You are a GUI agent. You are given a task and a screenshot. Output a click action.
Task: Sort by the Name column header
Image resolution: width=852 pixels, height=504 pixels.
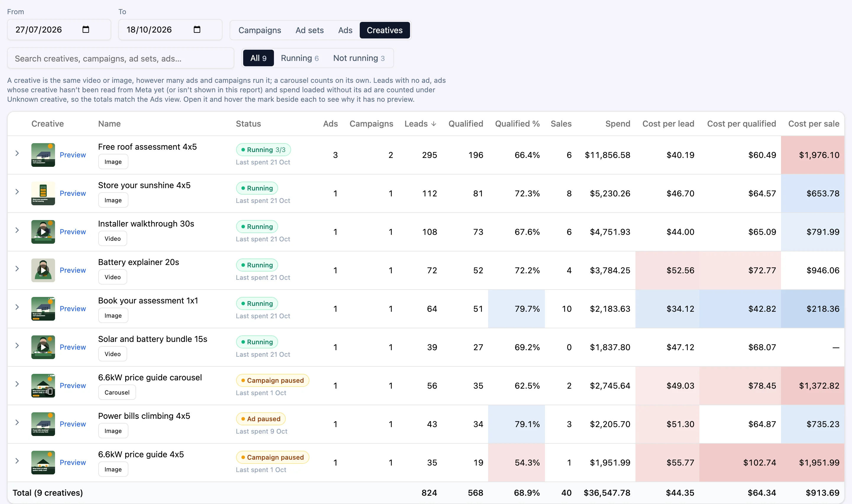click(x=109, y=124)
